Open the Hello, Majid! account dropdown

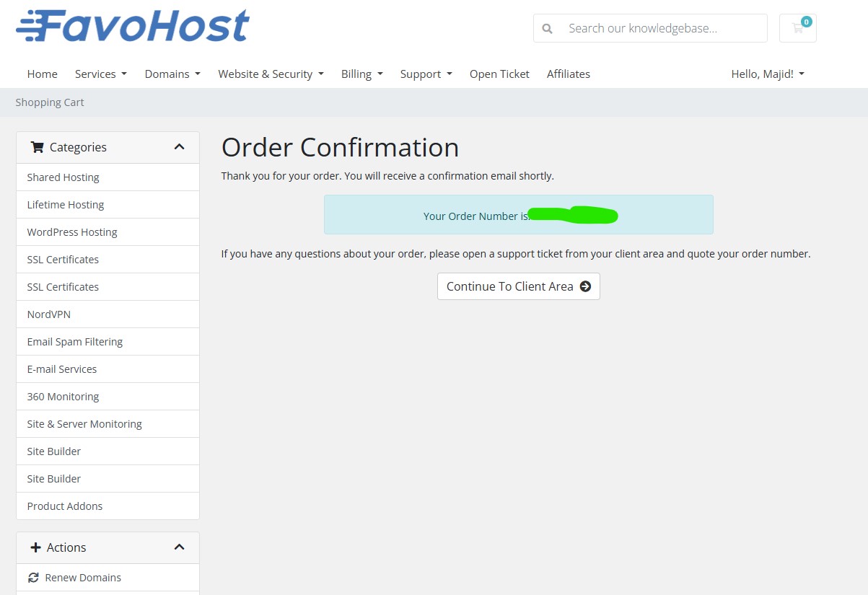(x=767, y=74)
